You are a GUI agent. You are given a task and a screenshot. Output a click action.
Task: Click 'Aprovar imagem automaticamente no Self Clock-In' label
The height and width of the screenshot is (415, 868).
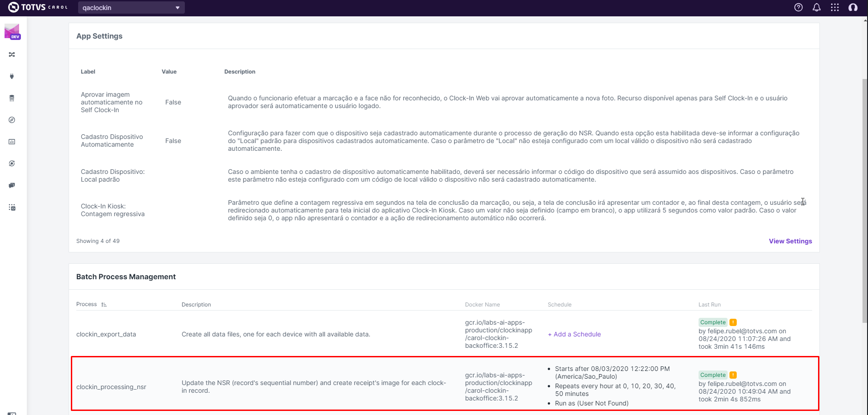112,102
